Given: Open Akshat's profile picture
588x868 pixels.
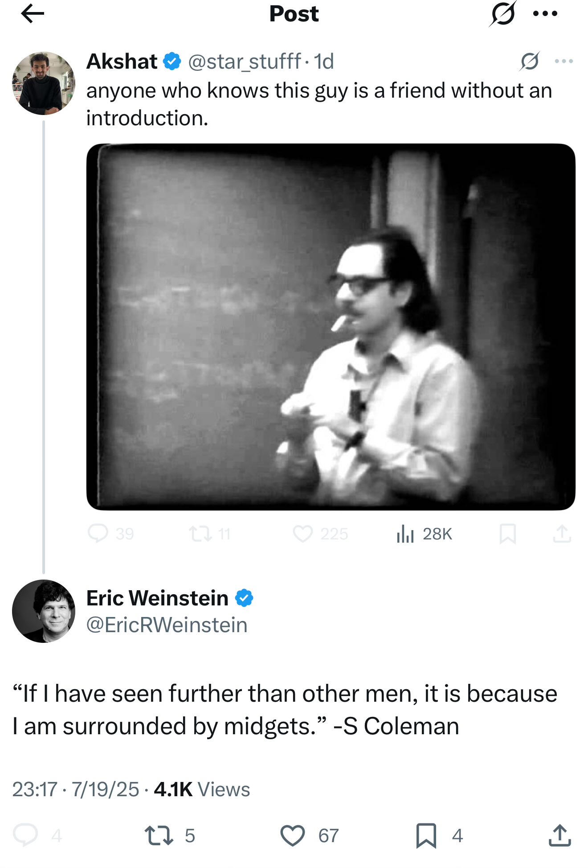Looking at the screenshot, I should coord(43,83).
